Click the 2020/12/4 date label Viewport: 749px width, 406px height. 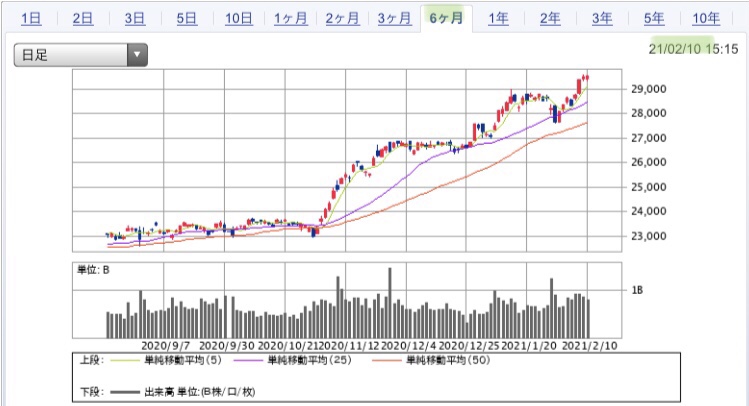[408, 346]
